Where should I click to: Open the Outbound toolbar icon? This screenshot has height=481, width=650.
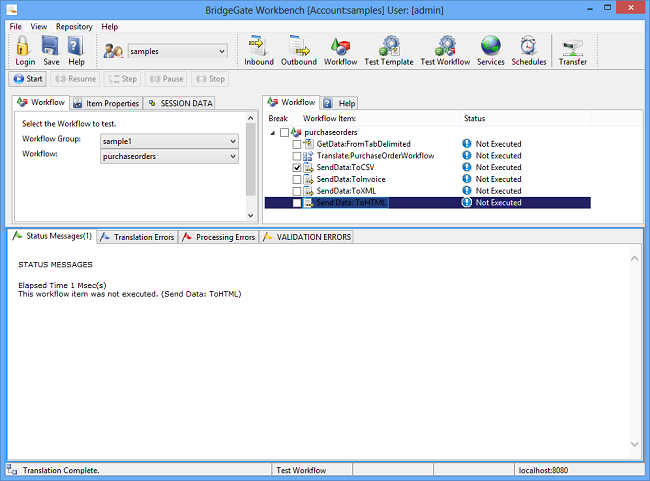click(299, 46)
